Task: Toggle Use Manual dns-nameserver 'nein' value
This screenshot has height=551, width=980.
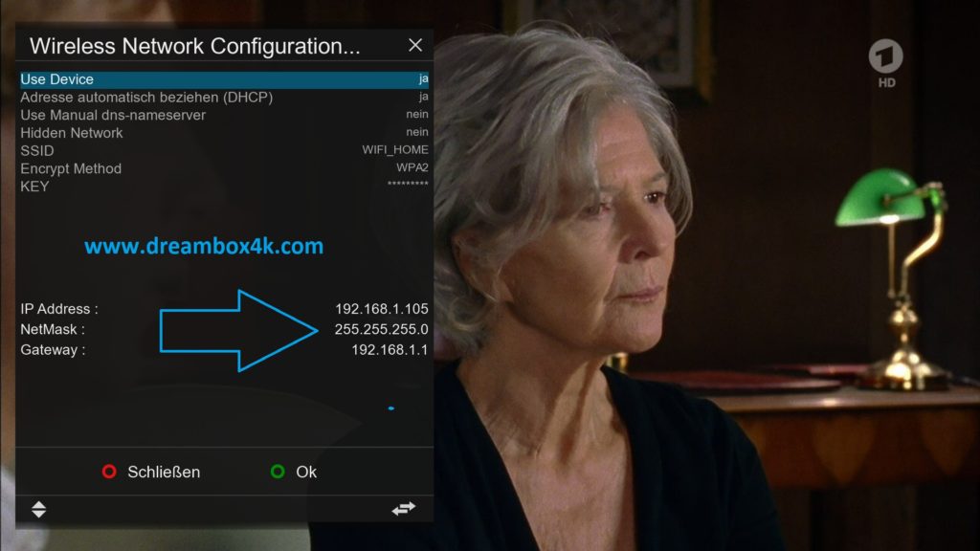Action: (417, 115)
